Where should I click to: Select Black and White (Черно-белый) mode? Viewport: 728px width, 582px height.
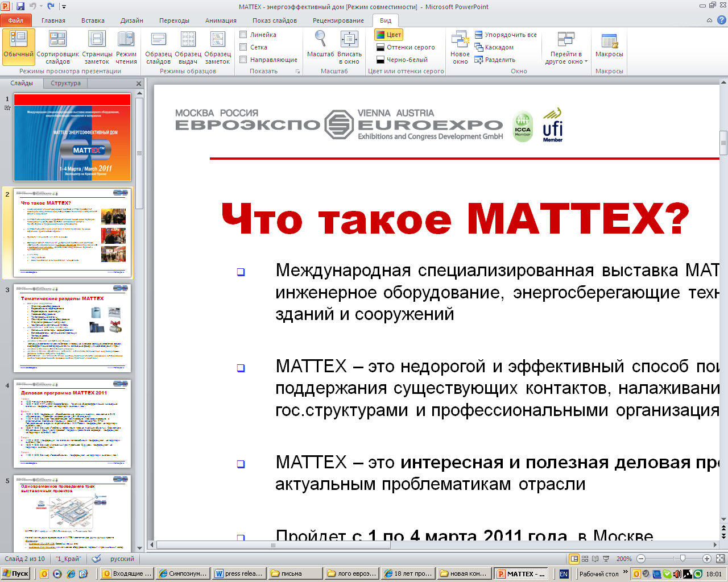[x=402, y=60]
